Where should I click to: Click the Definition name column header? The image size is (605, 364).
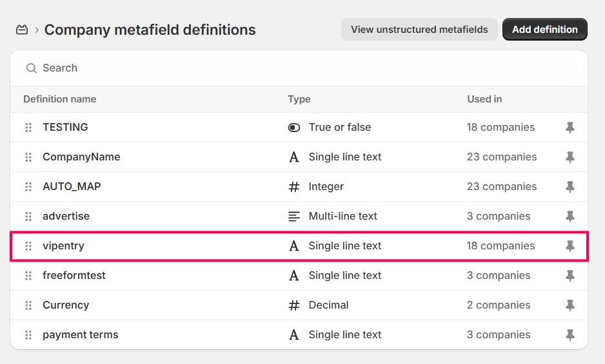point(59,99)
